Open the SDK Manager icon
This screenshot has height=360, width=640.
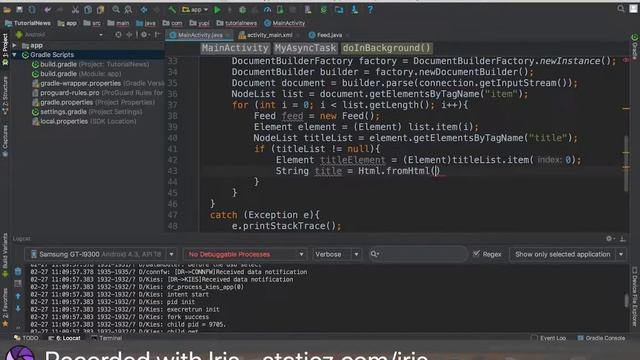pyautogui.click(x=355, y=9)
